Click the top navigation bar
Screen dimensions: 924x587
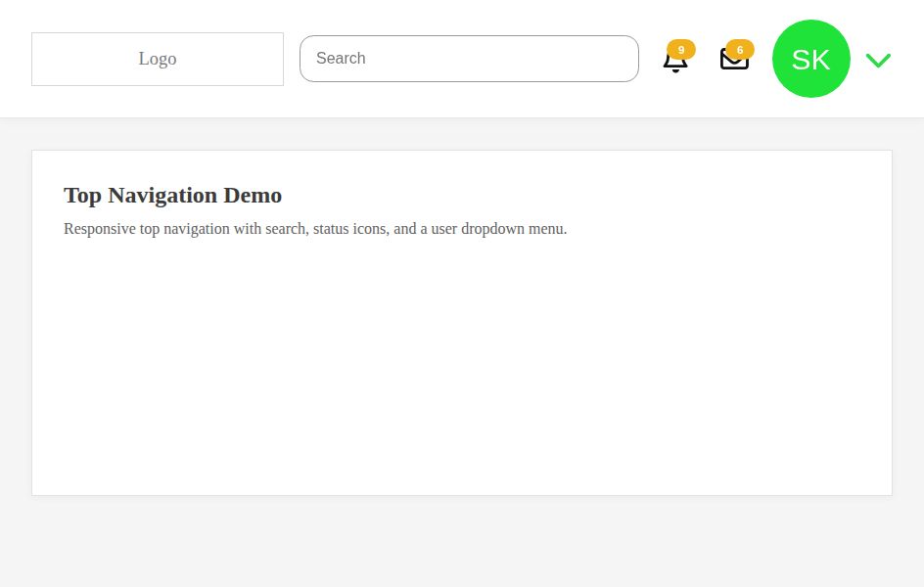[x=462, y=15]
